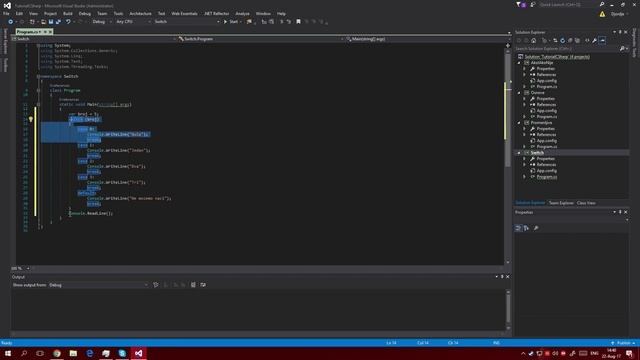Open the Windows Start menu

(x=8, y=353)
